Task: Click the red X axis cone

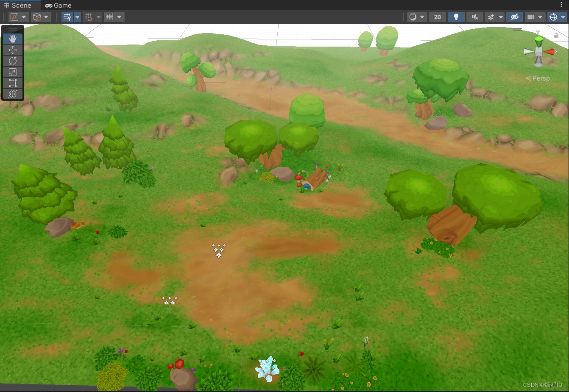Action: 549,52
